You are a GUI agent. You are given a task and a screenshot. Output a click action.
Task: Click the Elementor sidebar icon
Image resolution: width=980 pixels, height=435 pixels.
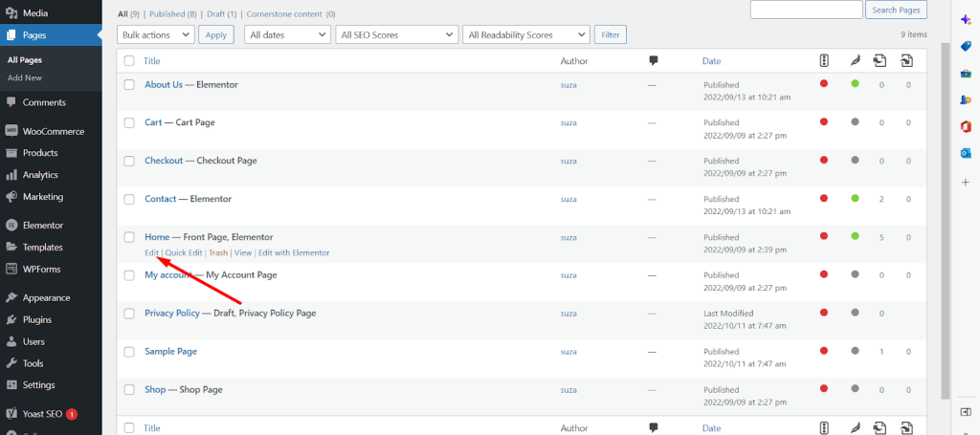point(11,226)
